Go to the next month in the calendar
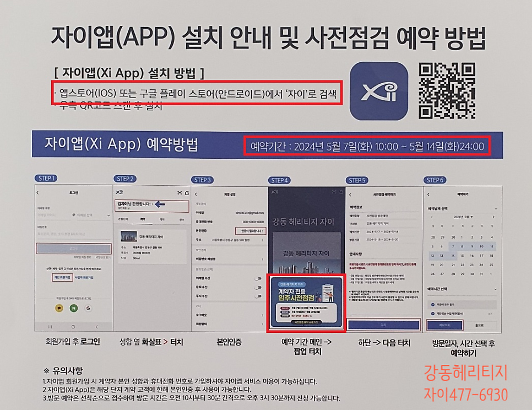Screen dimensions: 532x410 493,217
